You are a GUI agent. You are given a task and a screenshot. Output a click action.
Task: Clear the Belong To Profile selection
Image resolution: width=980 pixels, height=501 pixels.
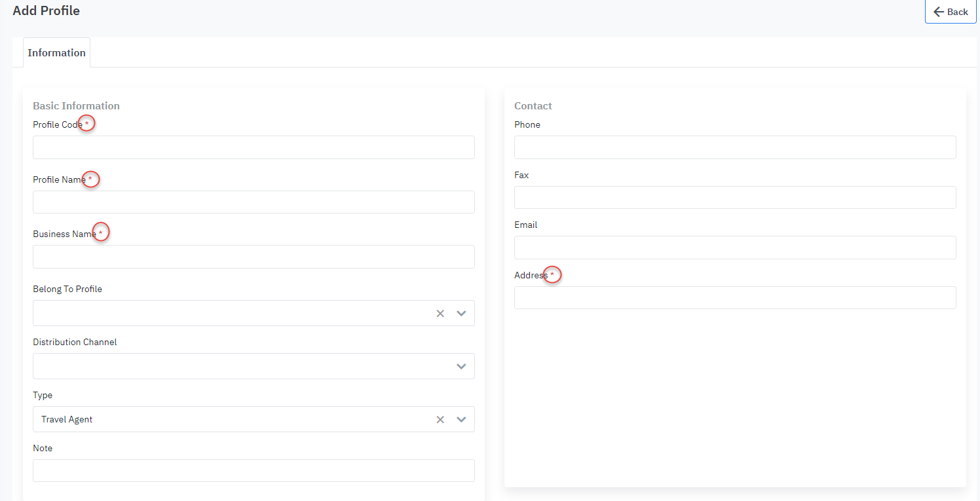tap(440, 314)
